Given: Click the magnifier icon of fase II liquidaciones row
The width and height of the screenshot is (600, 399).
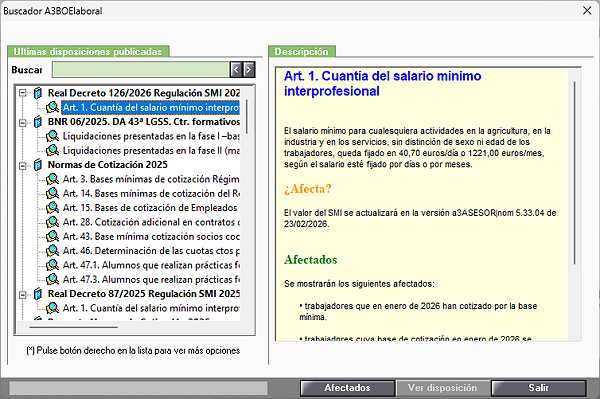Looking at the screenshot, I should (52, 150).
